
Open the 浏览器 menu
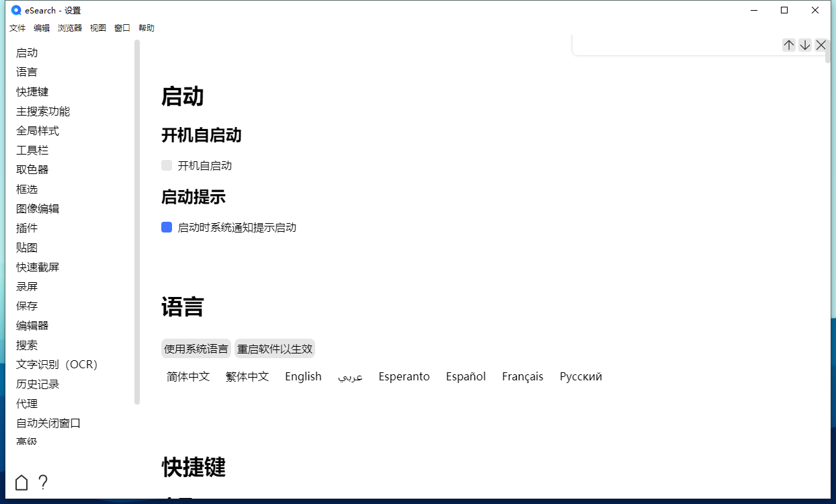pyautogui.click(x=69, y=28)
